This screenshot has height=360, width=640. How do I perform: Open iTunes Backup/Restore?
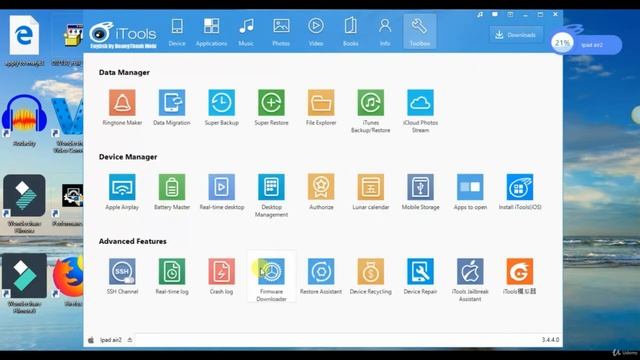coord(371,103)
